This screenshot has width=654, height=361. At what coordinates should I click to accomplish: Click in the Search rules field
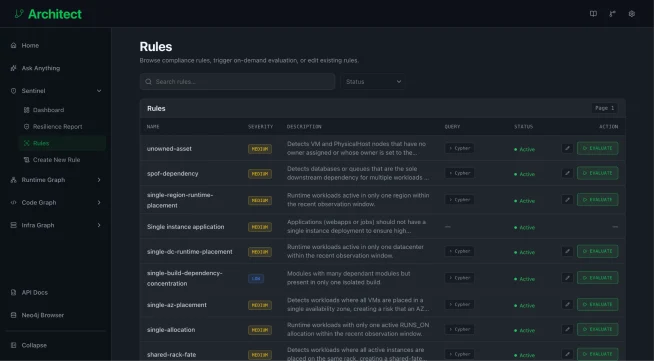[x=237, y=82]
